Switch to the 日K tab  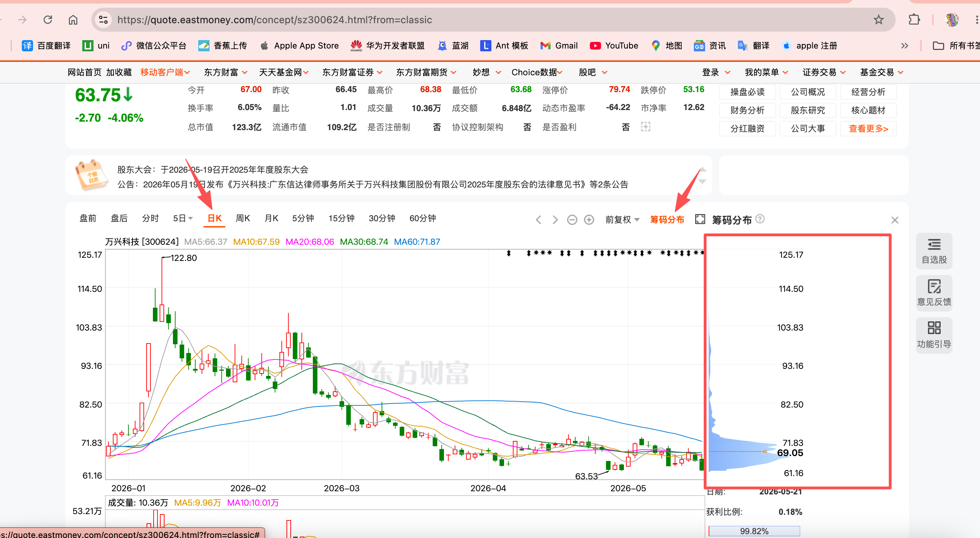pos(214,218)
